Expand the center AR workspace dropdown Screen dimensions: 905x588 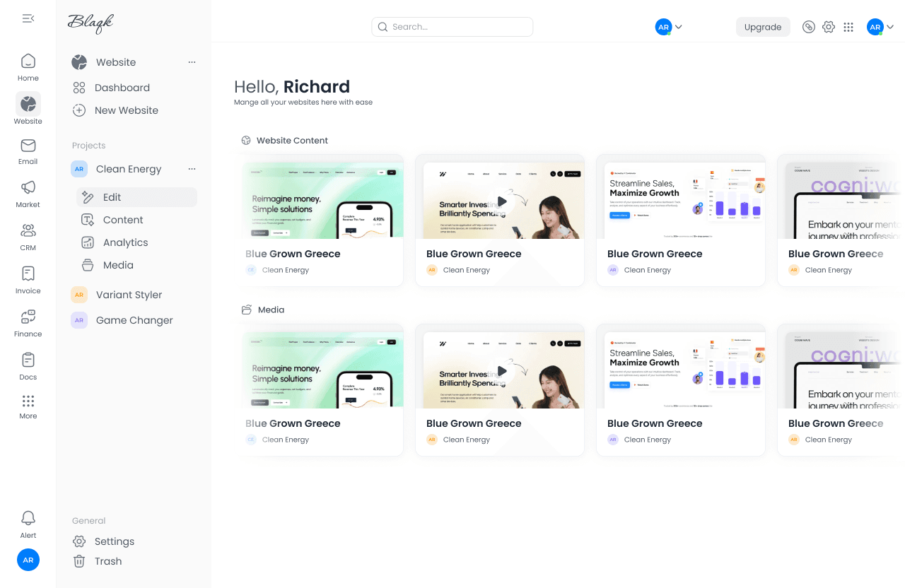pyautogui.click(x=669, y=27)
